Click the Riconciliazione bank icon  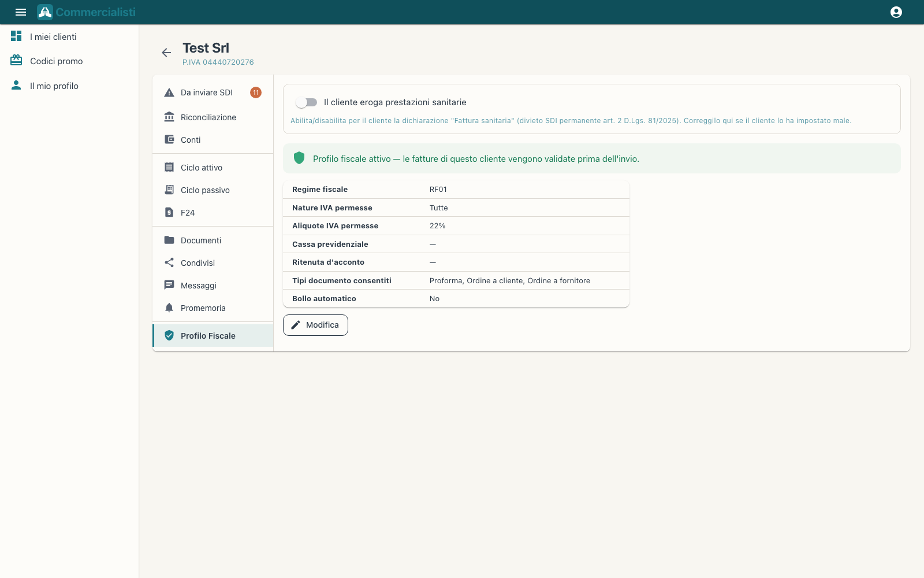(169, 117)
